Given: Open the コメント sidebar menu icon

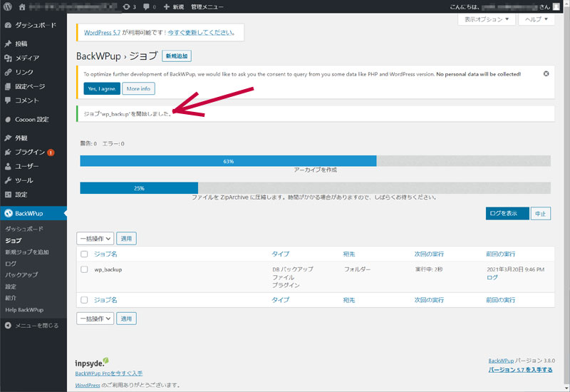Looking at the screenshot, I should (8, 100).
